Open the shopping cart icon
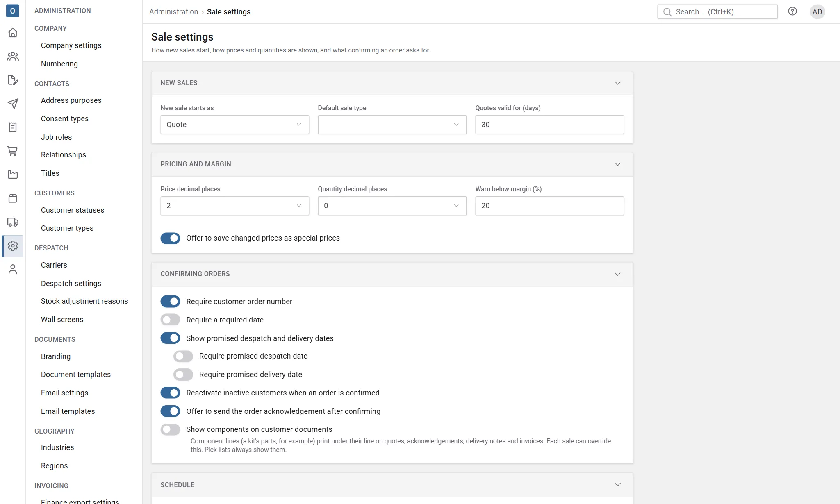The image size is (840, 504). (13, 151)
